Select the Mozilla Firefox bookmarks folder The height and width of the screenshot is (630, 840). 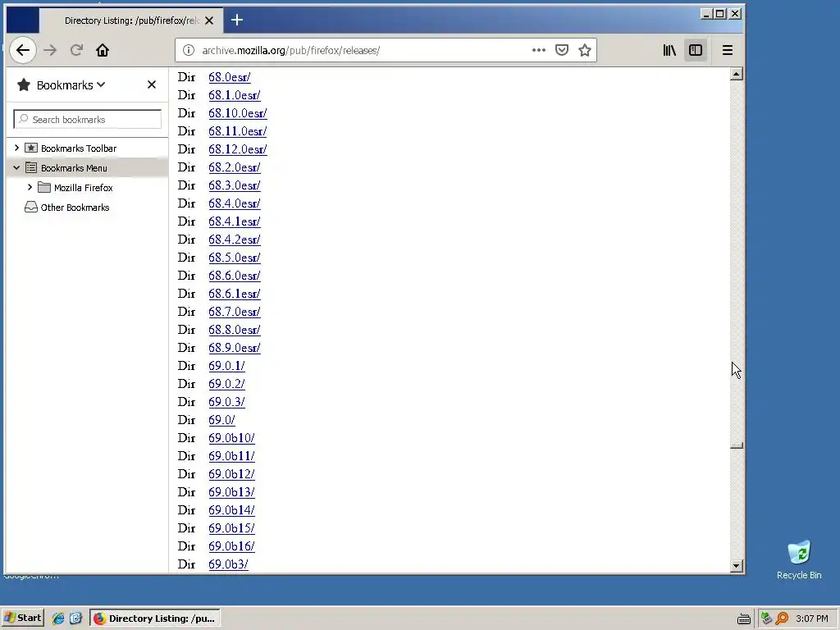pos(83,188)
